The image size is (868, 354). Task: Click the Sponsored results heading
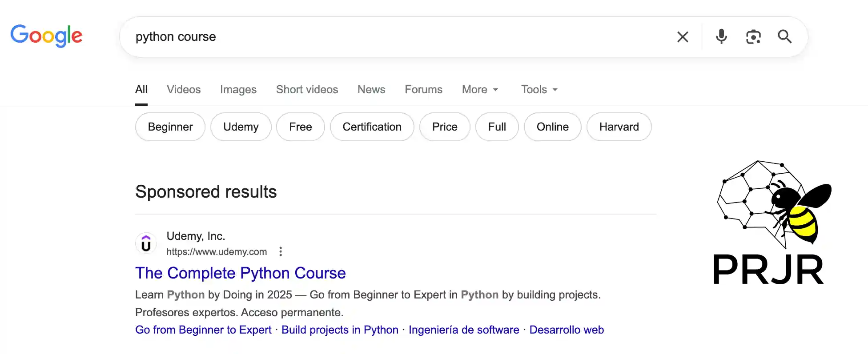206,192
